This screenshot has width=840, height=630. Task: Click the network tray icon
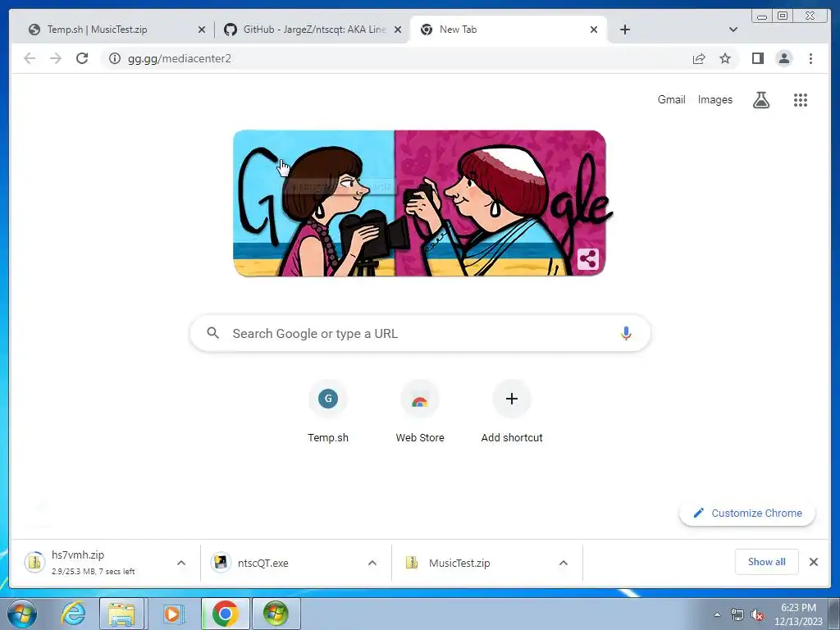[x=737, y=614]
